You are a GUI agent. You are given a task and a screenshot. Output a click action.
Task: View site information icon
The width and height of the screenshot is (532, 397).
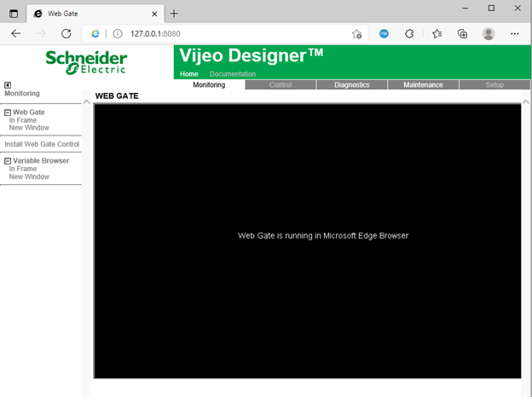[118, 33]
